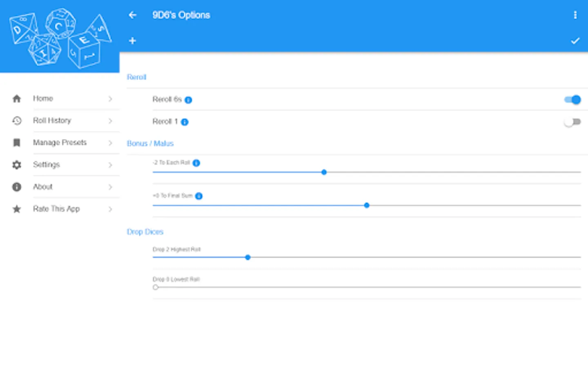The height and width of the screenshot is (368, 588).
Task: Show info for To Each Roll bonus
Action: [196, 163]
